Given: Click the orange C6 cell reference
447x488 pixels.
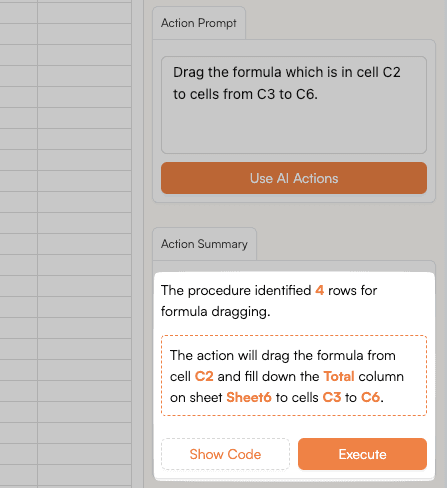Looking at the screenshot, I should [x=371, y=397].
